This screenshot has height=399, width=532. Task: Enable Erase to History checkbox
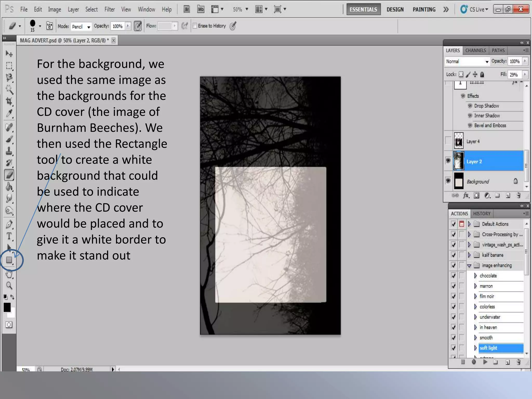[195, 26]
